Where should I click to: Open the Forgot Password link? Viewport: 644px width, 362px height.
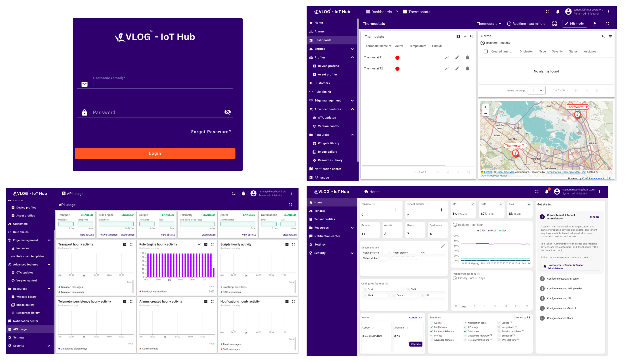click(211, 132)
